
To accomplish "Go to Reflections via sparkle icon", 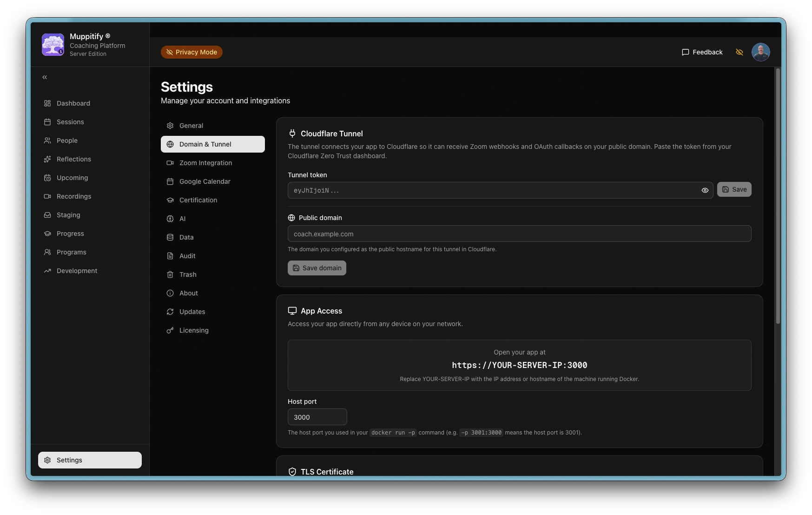I will pyautogui.click(x=47, y=159).
